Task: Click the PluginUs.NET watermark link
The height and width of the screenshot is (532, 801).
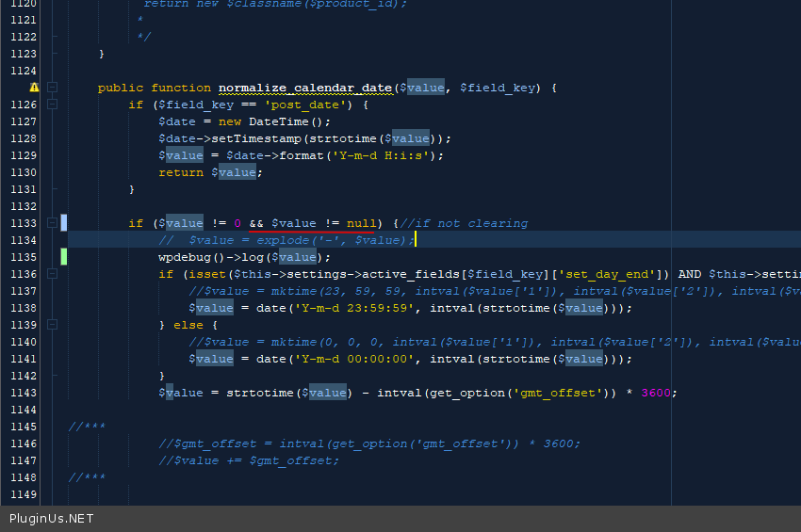Action: 52,519
